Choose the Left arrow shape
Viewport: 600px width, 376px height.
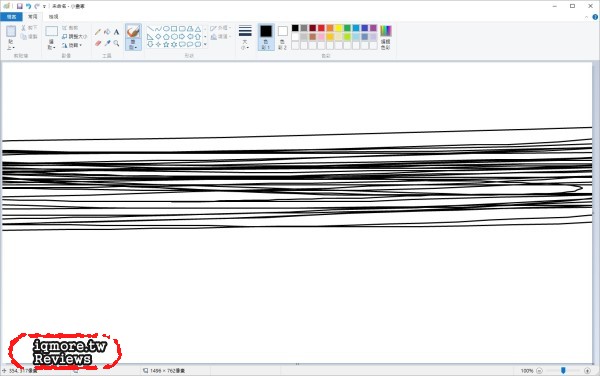click(x=190, y=37)
